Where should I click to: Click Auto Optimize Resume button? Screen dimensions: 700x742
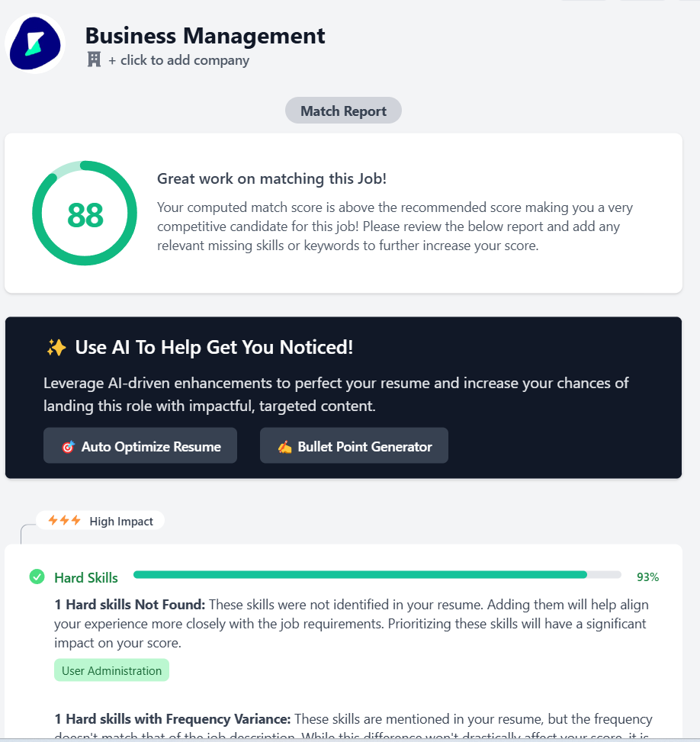pos(140,446)
